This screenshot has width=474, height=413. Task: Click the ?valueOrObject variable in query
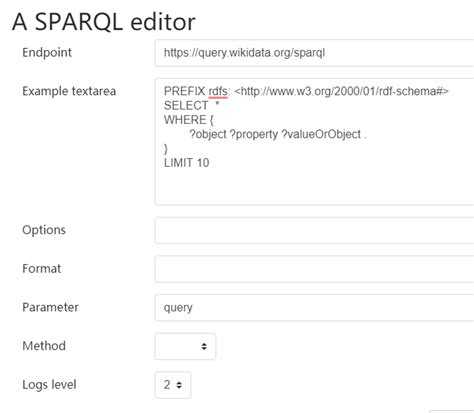tap(321, 134)
